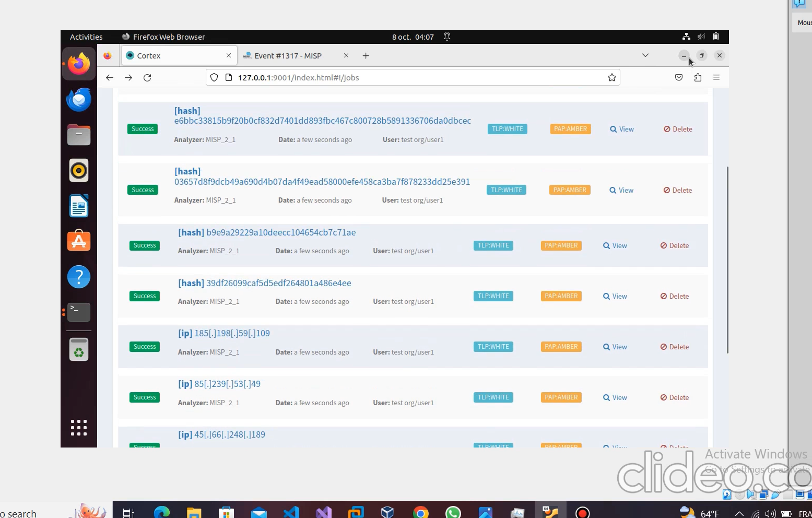Open the Firefox extensions puzzle icon
812x518 pixels.
tap(698, 77)
